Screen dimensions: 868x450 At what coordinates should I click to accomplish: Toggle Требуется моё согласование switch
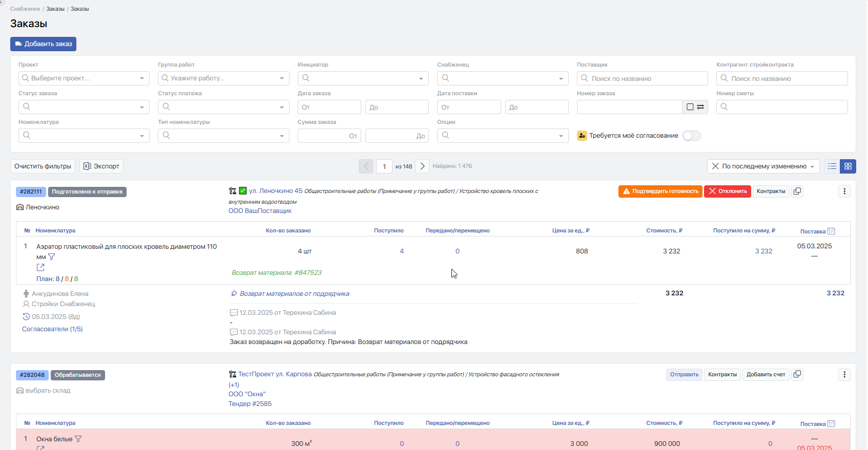click(691, 136)
